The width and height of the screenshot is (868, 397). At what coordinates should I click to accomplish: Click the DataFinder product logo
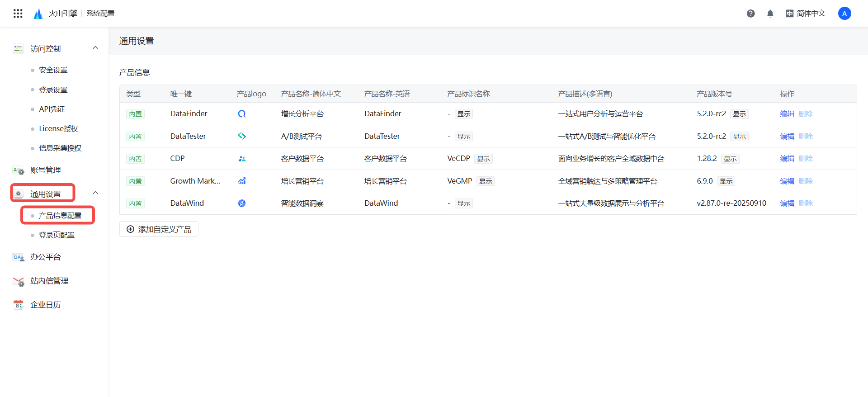click(x=242, y=114)
